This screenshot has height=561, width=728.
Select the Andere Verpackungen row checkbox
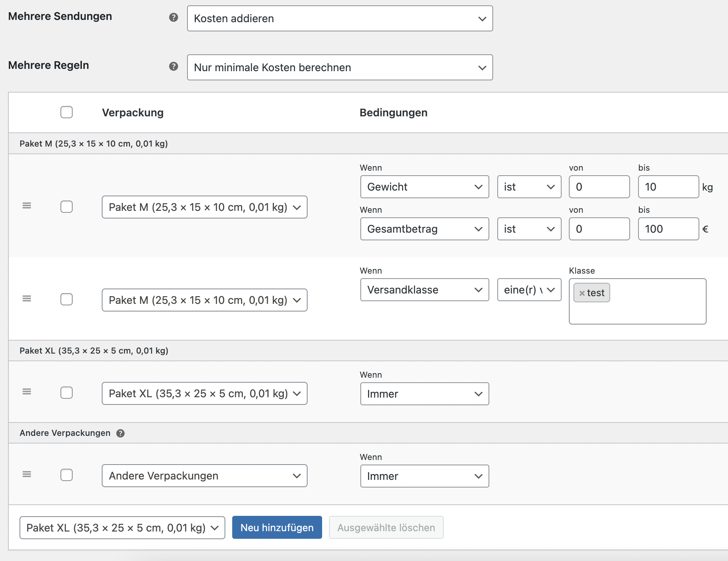67,475
